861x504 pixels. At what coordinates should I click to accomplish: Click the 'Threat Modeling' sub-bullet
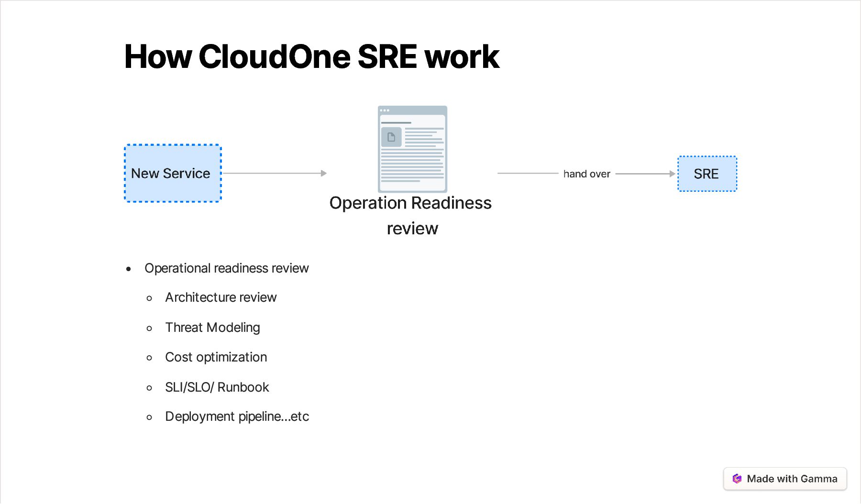tap(212, 328)
